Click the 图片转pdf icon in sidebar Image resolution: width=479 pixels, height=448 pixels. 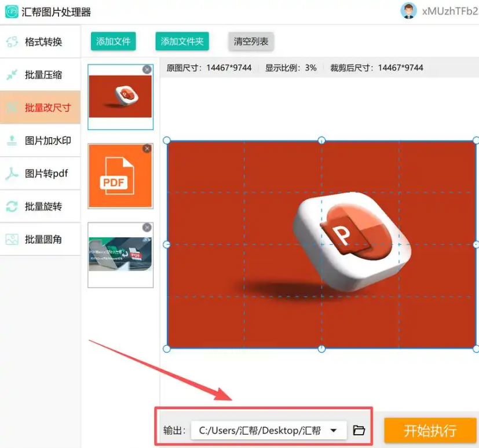12,173
